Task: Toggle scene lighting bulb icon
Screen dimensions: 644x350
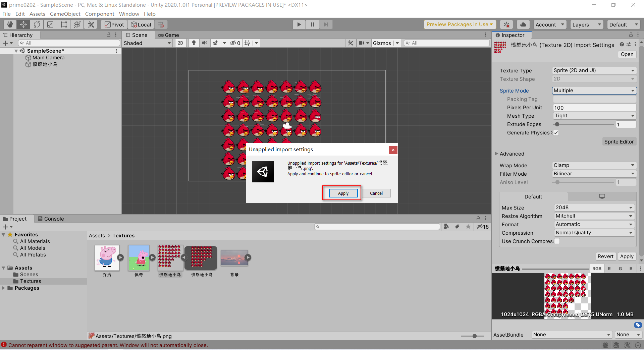Action: tap(194, 43)
